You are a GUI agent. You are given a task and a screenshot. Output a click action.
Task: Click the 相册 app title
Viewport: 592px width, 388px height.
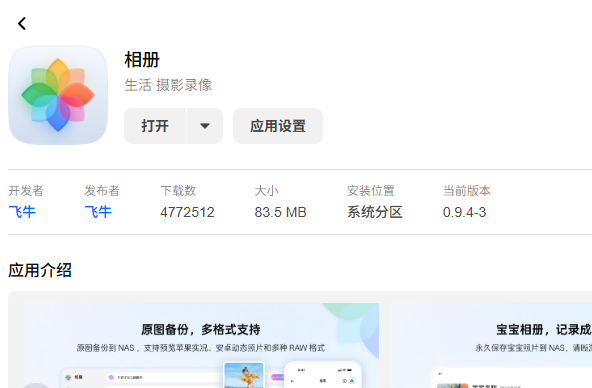tap(142, 60)
